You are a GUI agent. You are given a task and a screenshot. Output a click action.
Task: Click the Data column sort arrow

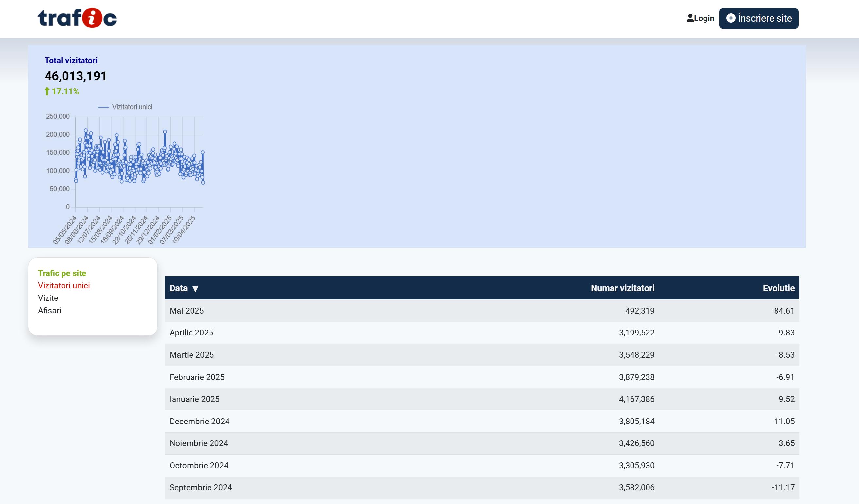[x=195, y=289]
